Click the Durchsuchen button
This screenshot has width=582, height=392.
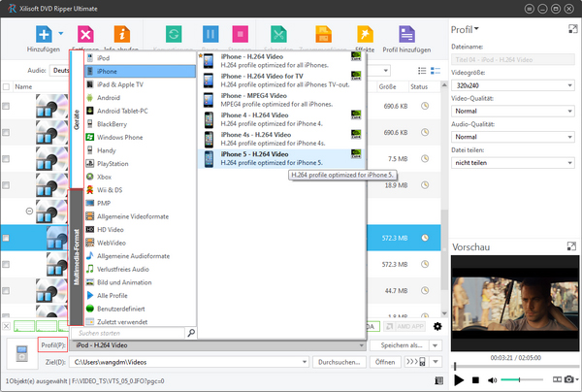[x=339, y=362]
